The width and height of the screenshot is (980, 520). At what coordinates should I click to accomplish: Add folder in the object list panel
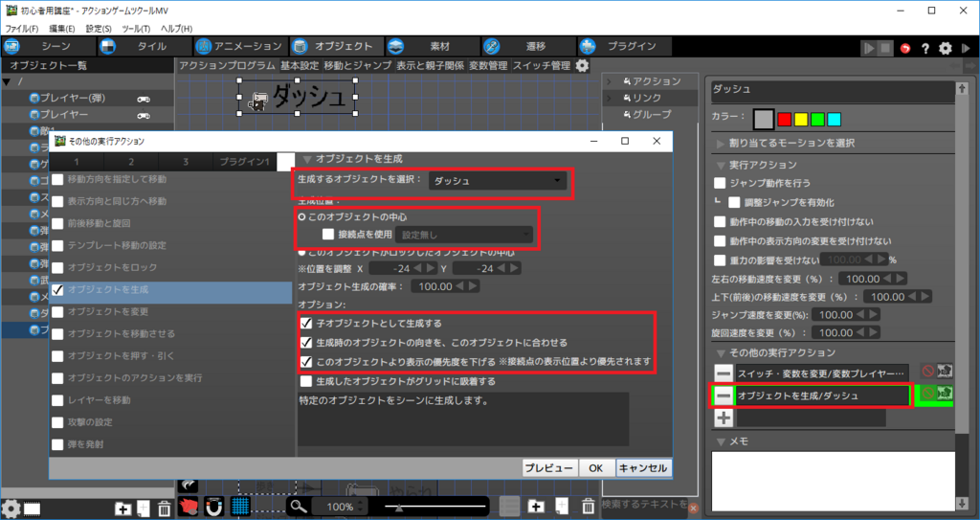coord(123,509)
